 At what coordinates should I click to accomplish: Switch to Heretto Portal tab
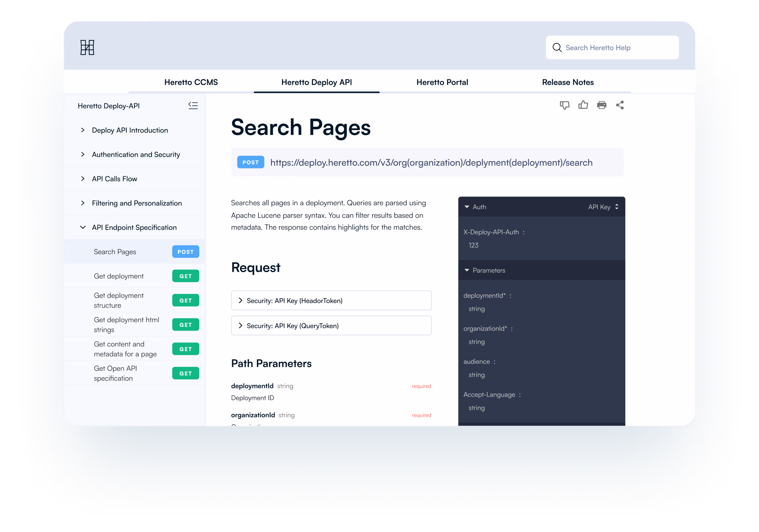(442, 82)
